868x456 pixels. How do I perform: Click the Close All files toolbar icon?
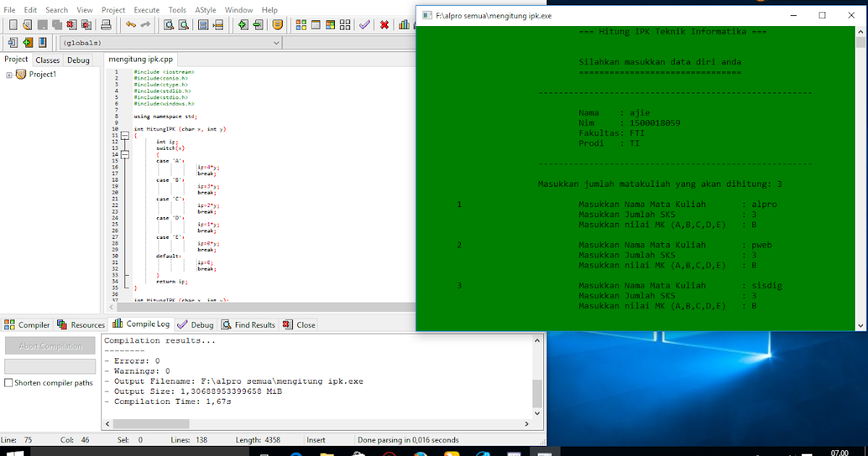85,25
